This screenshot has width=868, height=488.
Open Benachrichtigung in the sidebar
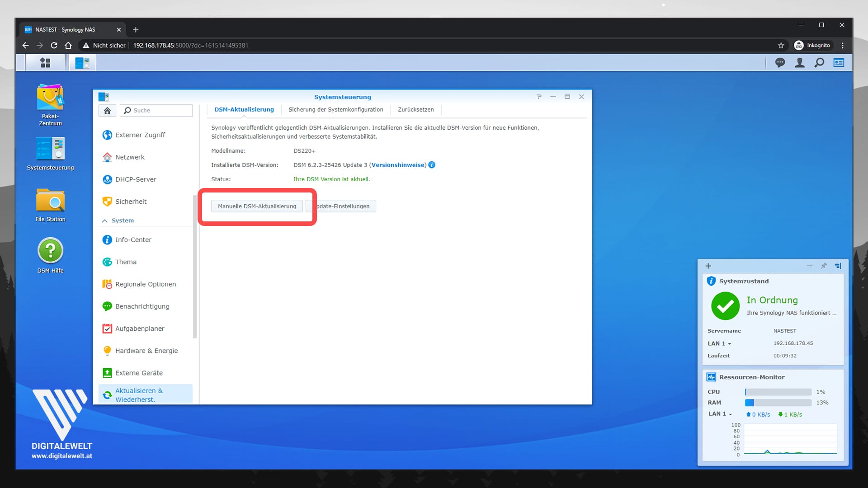(146, 306)
